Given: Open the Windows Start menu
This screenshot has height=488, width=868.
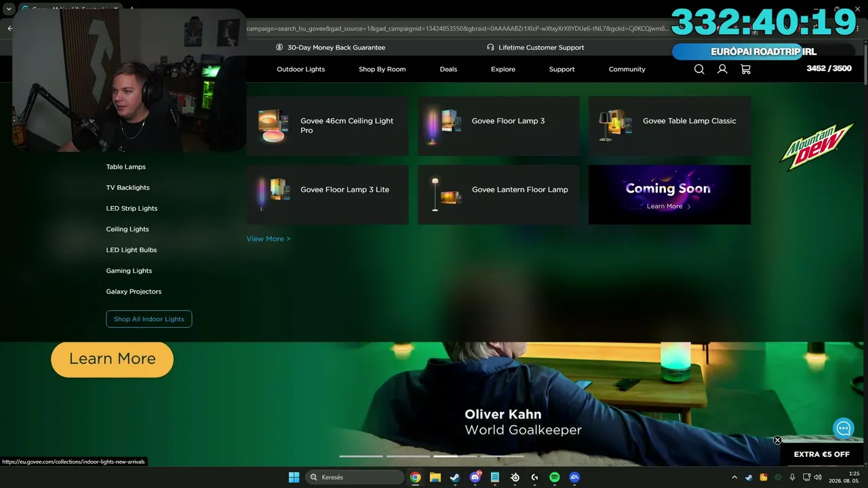Looking at the screenshot, I should tap(294, 477).
